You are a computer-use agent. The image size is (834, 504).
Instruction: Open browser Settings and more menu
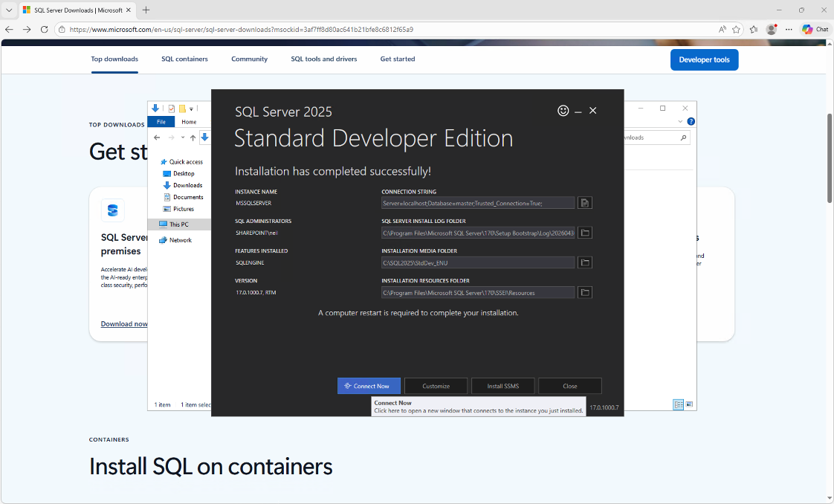pos(789,29)
